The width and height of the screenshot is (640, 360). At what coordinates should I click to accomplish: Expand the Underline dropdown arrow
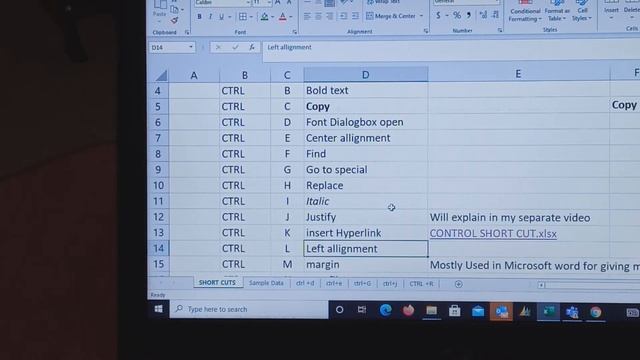click(229, 17)
